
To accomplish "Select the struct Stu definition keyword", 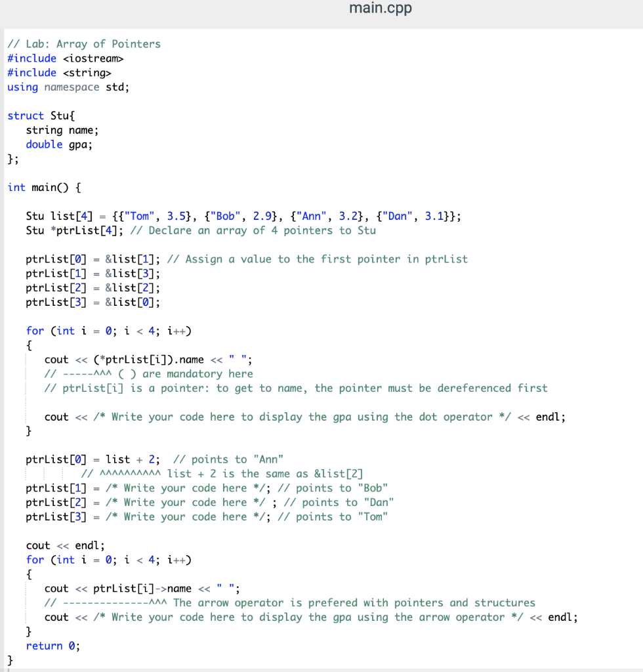I will [26, 115].
